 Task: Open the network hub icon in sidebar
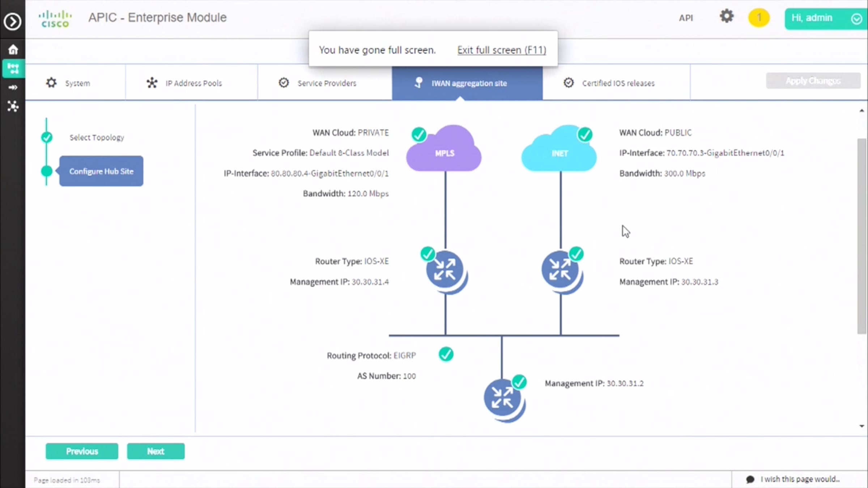tap(13, 106)
